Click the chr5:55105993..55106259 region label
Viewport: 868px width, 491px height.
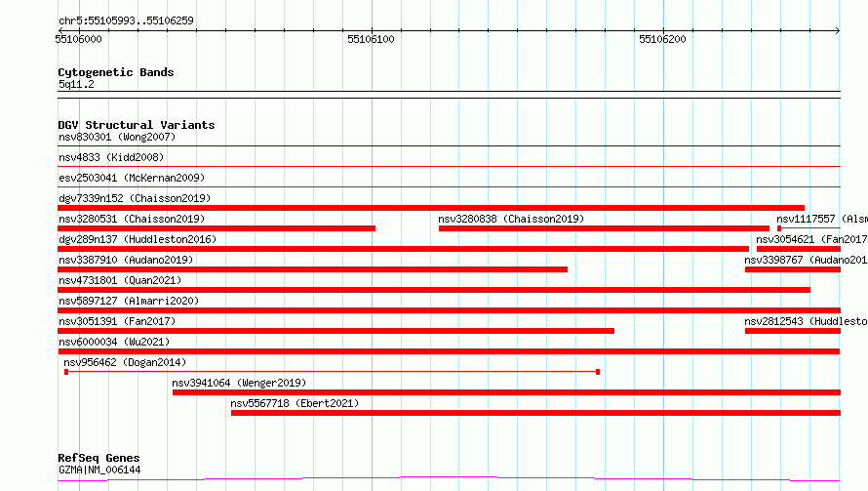coord(126,20)
